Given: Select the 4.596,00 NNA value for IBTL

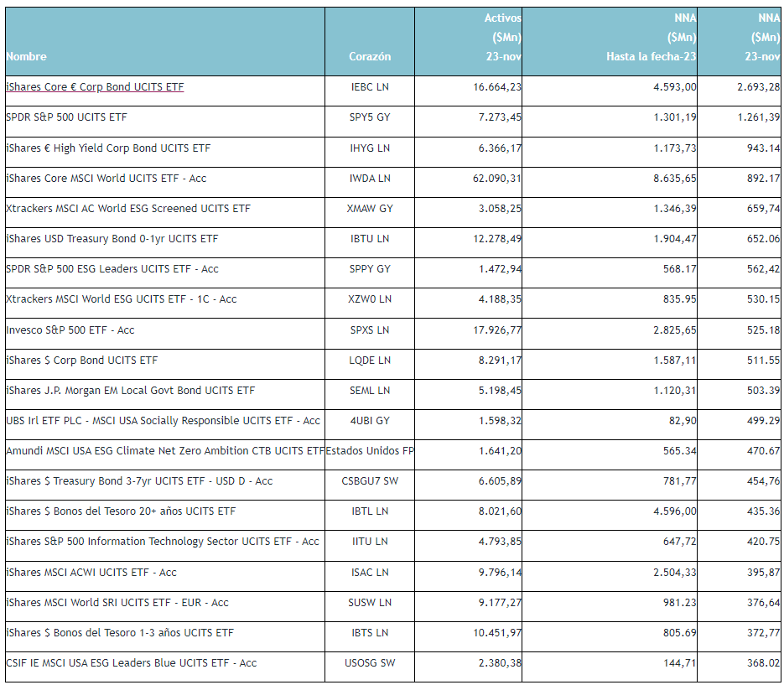Looking at the screenshot, I should point(674,511).
